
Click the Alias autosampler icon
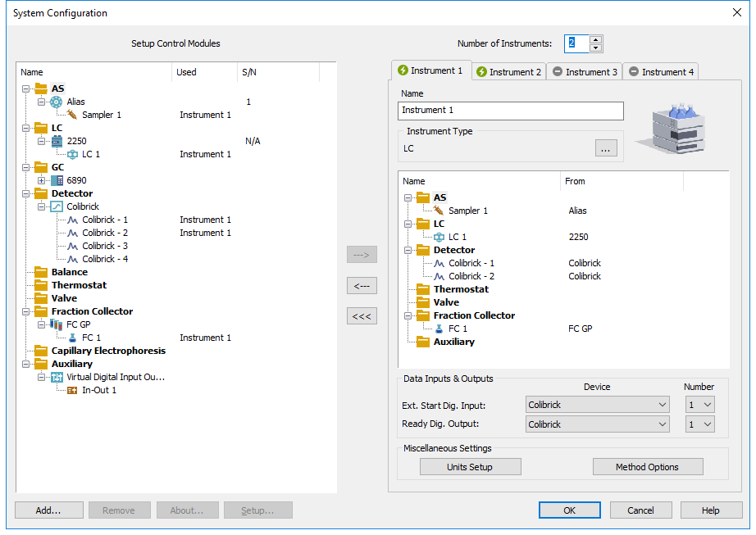(x=57, y=102)
